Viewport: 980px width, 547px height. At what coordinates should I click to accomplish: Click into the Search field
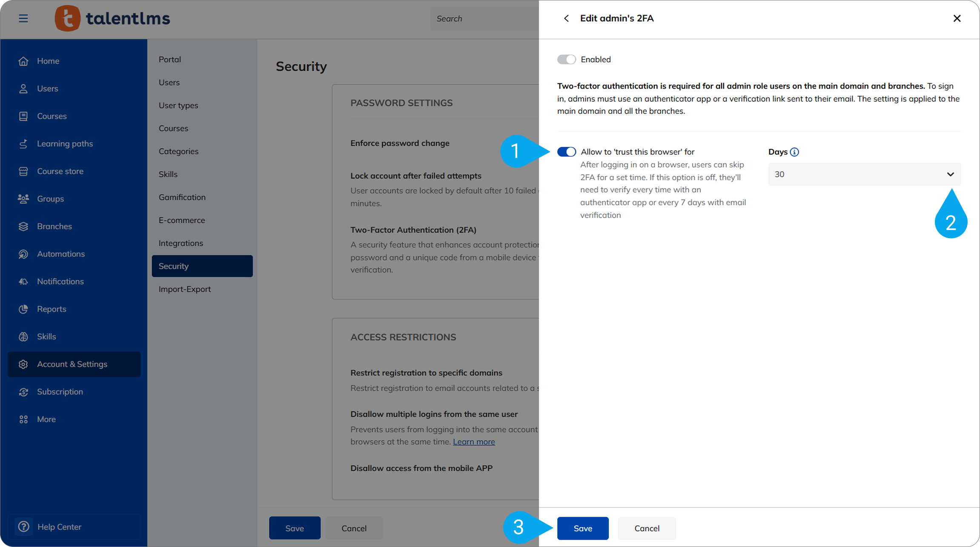[x=483, y=18]
